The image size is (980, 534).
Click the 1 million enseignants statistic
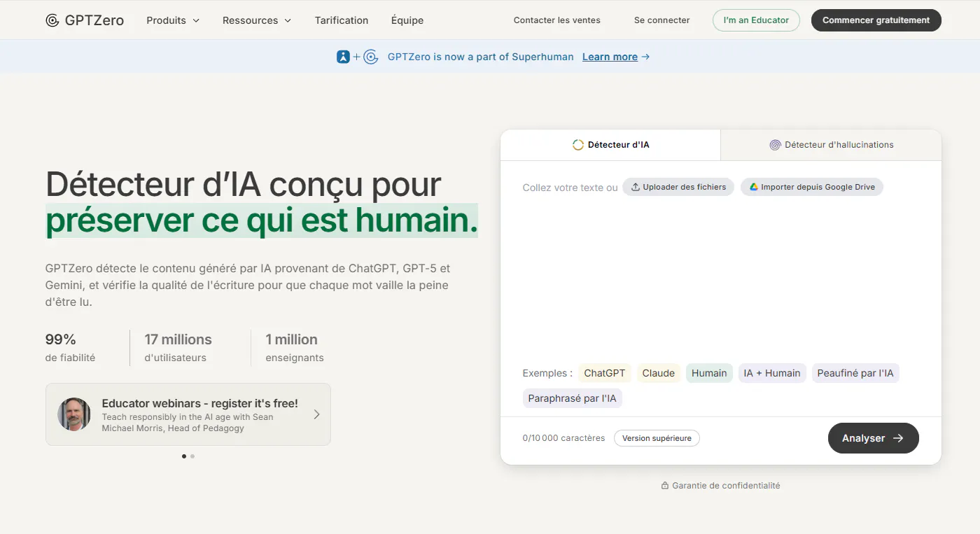point(295,348)
